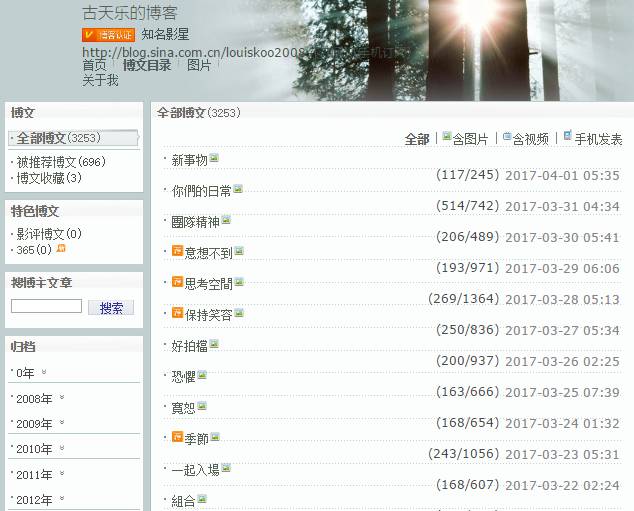The width and height of the screenshot is (634, 511).
Task: Click the image icon next to 新事物
Action: coord(214,158)
